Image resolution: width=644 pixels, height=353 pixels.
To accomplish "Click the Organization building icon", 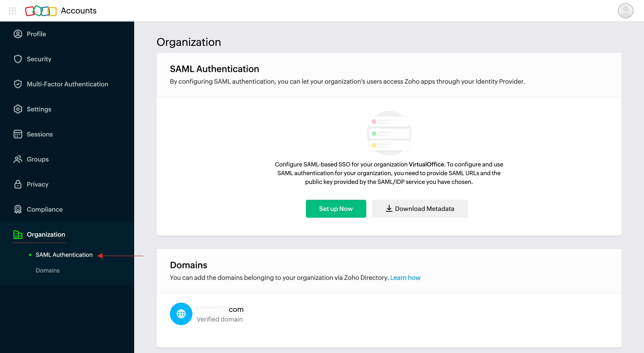I will coord(17,234).
